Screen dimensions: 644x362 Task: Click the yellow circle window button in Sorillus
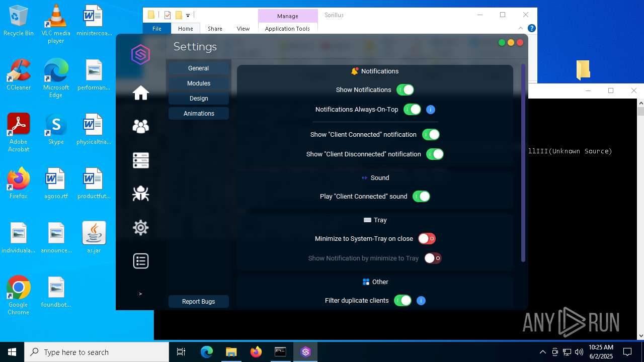pos(511,43)
